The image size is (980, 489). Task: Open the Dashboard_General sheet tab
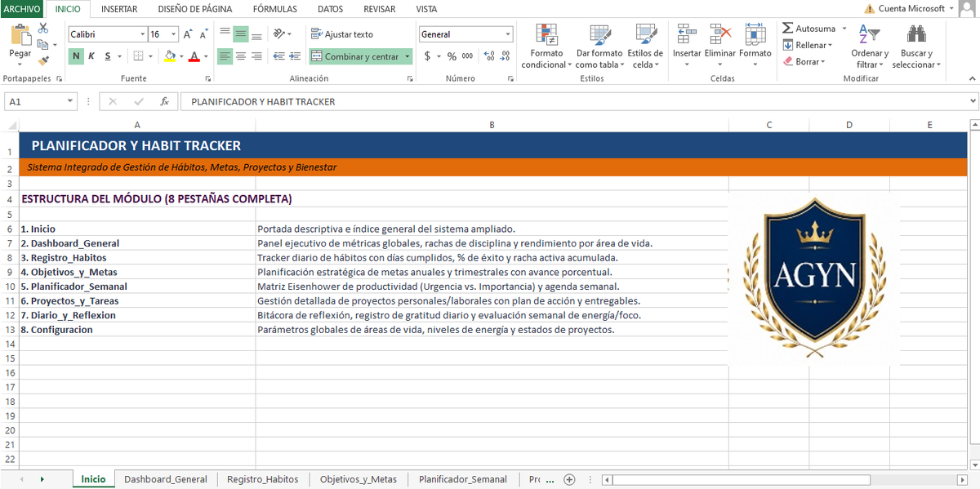[x=166, y=479]
